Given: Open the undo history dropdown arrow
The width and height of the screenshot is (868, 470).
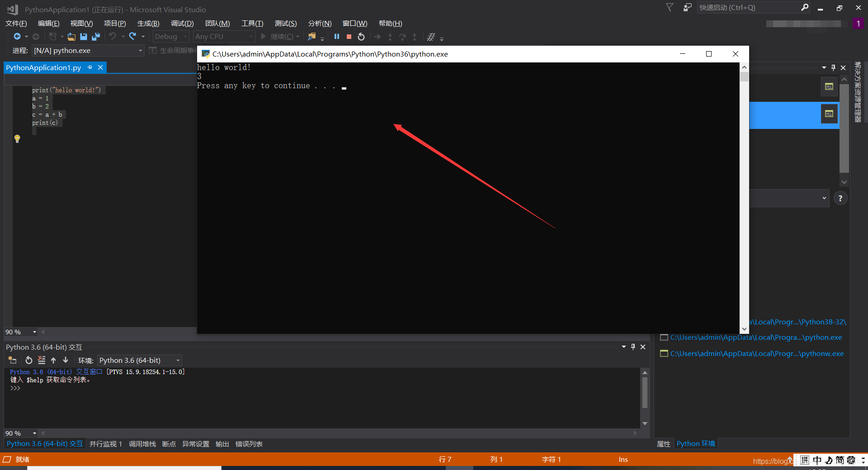Looking at the screenshot, I should (x=123, y=37).
